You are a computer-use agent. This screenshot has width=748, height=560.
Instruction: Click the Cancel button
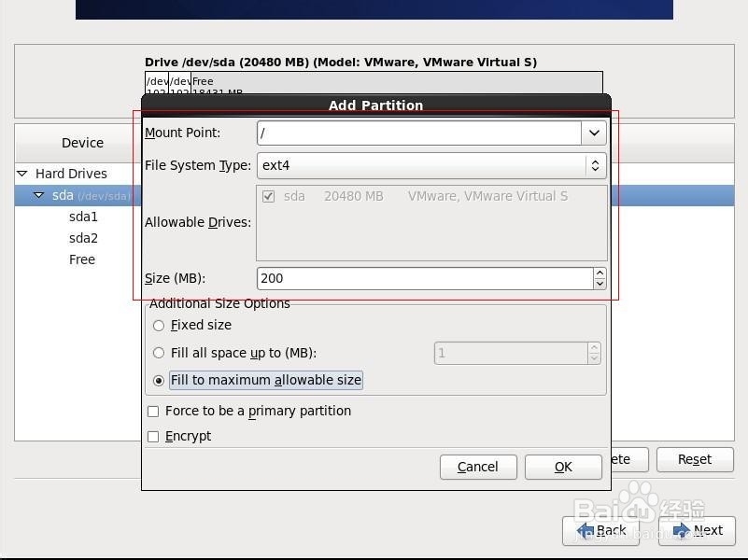point(478,467)
